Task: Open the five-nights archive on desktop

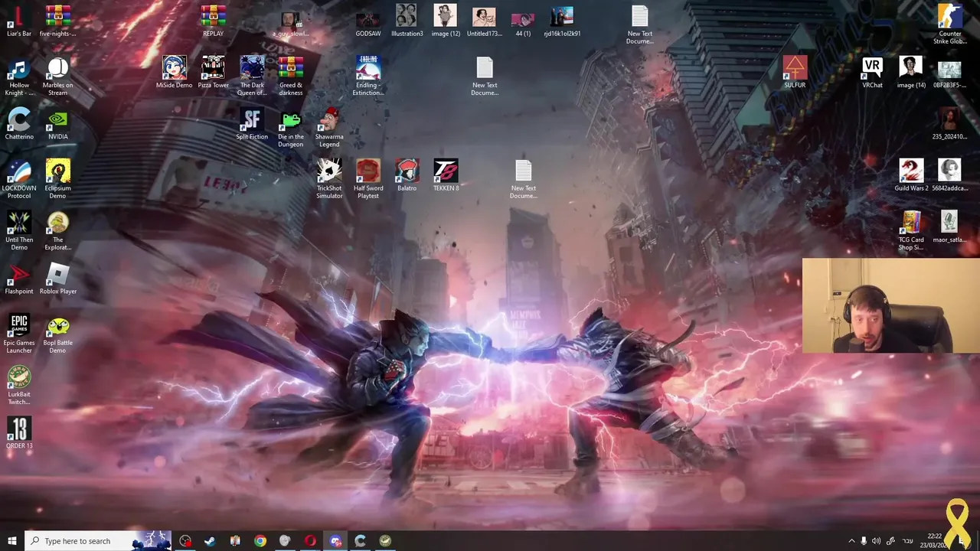Action: tap(57, 21)
